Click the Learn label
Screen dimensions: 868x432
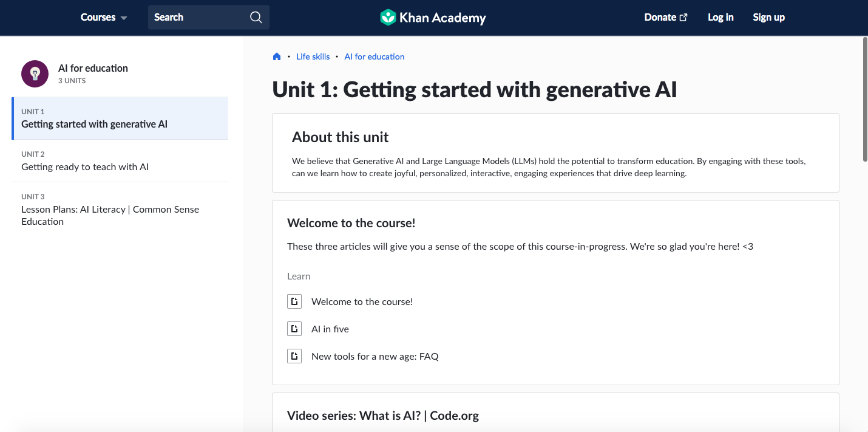click(299, 276)
